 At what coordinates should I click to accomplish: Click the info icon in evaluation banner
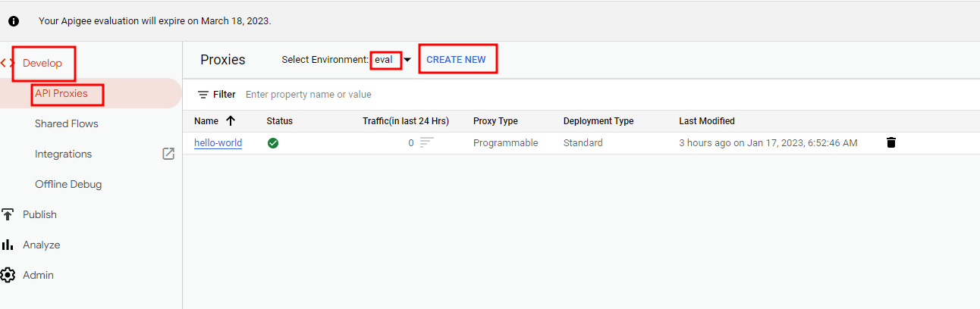point(14,21)
